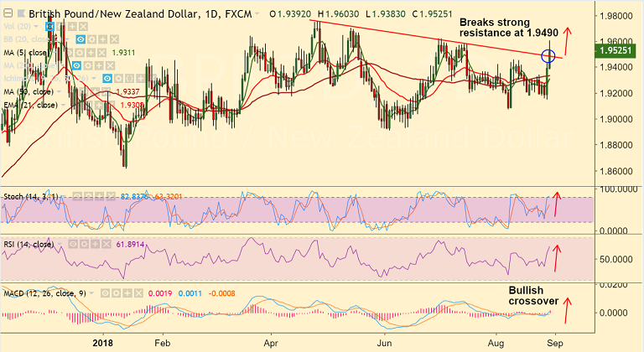644x352 pixels.
Task: Click the 1.9311 MA (5) value
Action: pyautogui.click(x=123, y=53)
